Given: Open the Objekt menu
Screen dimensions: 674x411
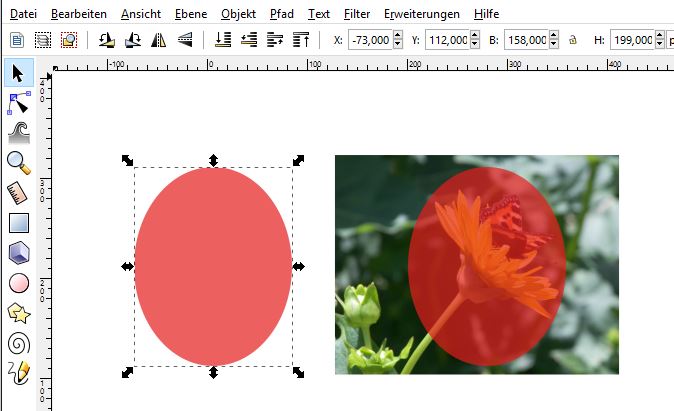Looking at the screenshot, I should tap(238, 14).
